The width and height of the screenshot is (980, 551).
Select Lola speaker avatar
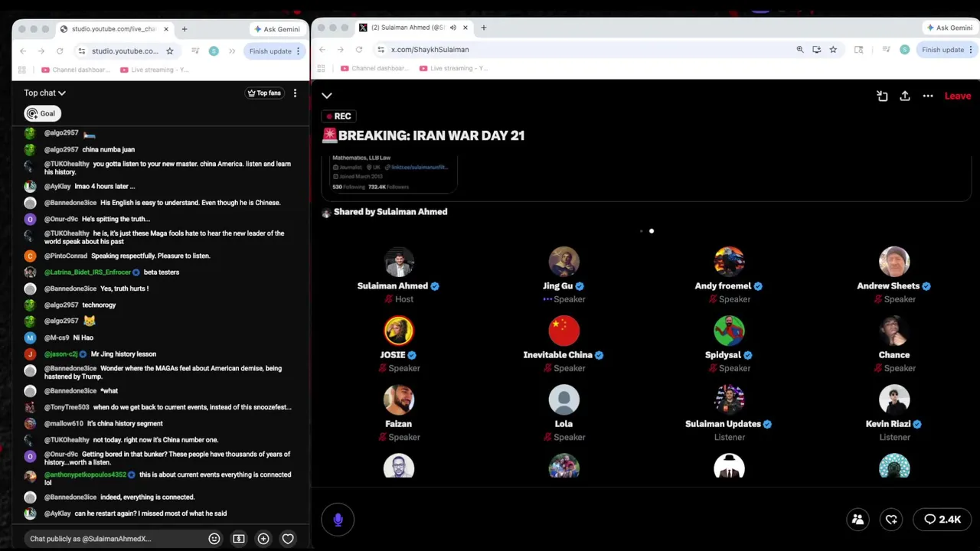click(x=564, y=399)
